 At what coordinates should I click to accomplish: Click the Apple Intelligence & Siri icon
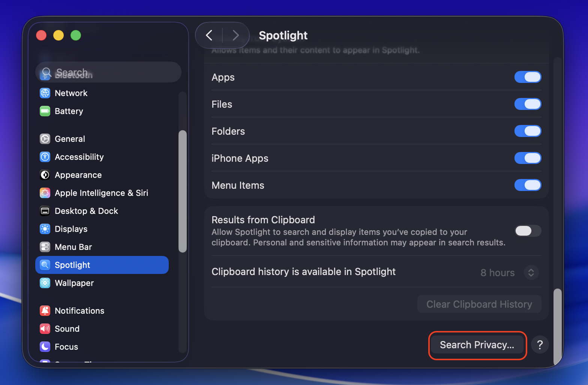point(45,193)
